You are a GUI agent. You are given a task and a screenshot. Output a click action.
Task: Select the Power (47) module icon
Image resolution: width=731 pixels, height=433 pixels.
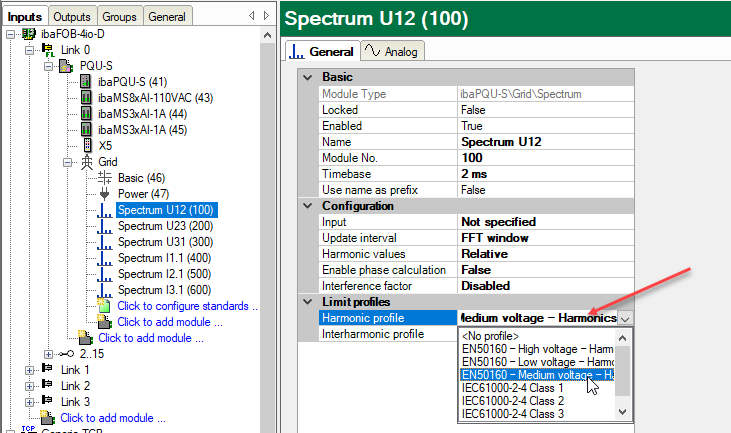105,194
